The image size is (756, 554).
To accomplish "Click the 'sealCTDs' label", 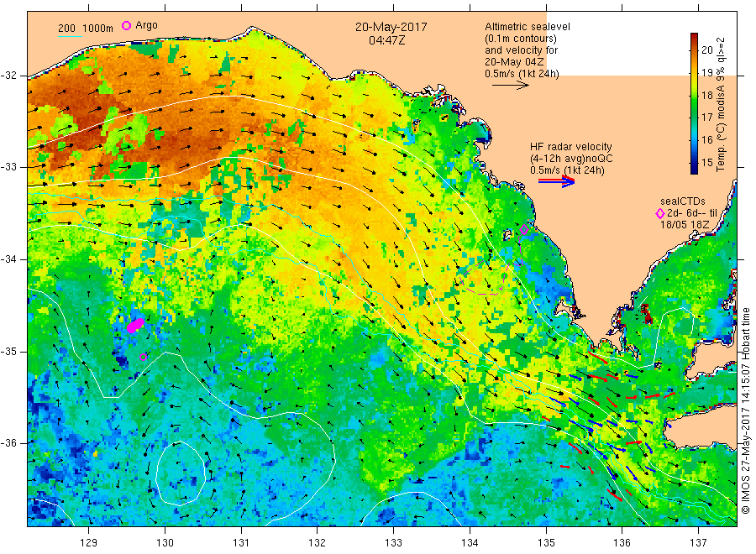I will (x=682, y=201).
